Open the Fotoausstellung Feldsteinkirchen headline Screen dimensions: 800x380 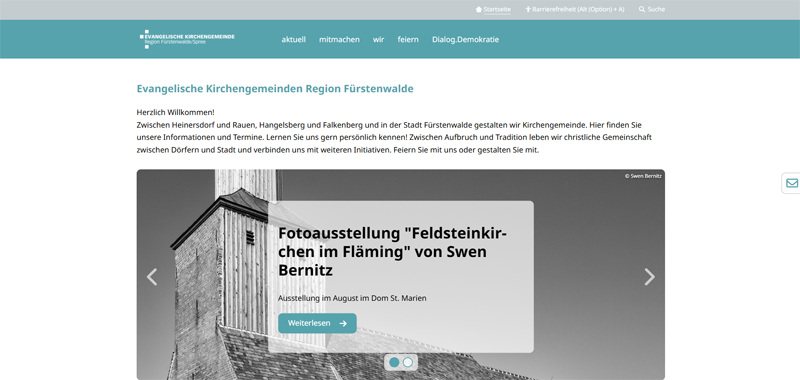(x=392, y=252)
